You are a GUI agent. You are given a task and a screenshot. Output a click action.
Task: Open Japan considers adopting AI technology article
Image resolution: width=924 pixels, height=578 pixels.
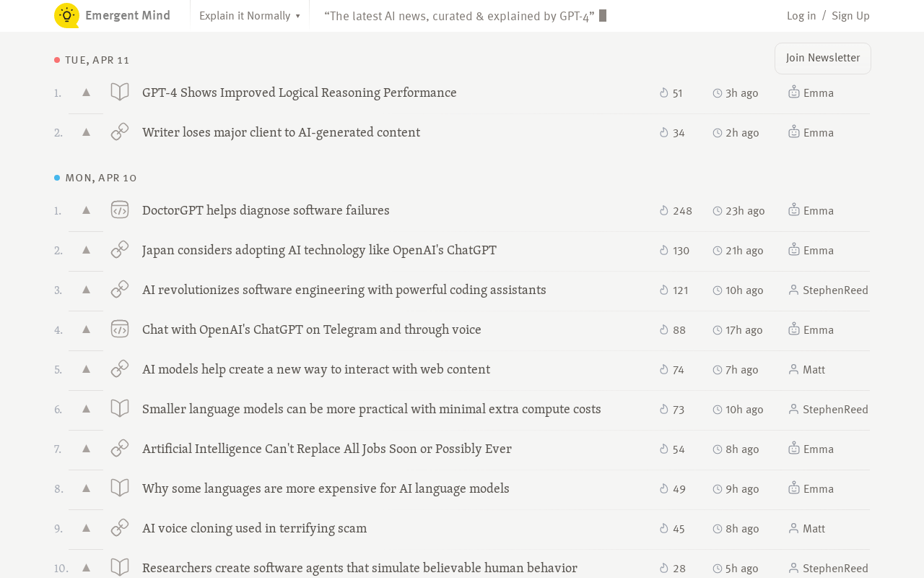click(x=319, y=250)
